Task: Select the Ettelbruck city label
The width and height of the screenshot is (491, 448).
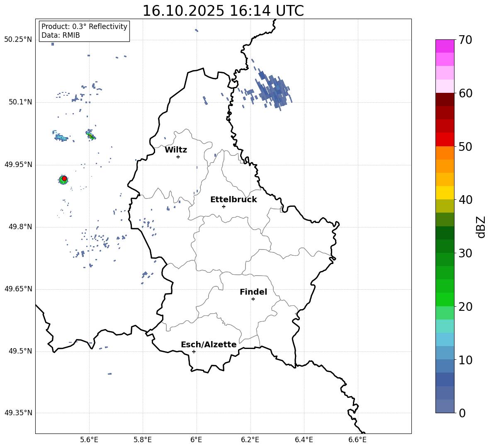Action: (233, 200)
